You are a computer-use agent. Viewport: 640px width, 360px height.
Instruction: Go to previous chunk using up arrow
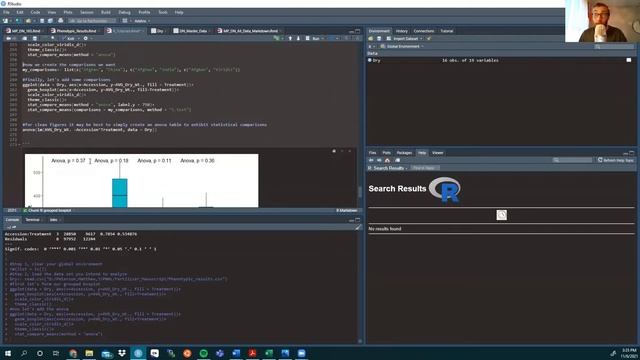click(290, 38)
